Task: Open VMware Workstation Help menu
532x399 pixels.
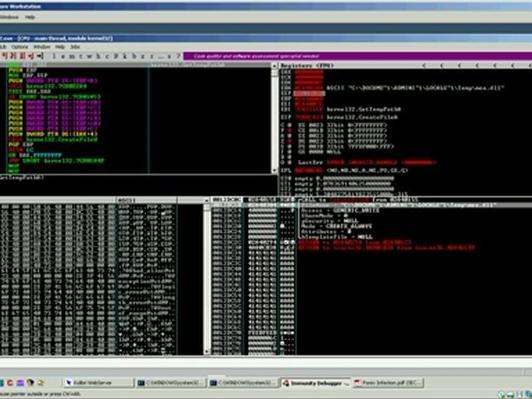Action: pos(30,17)
